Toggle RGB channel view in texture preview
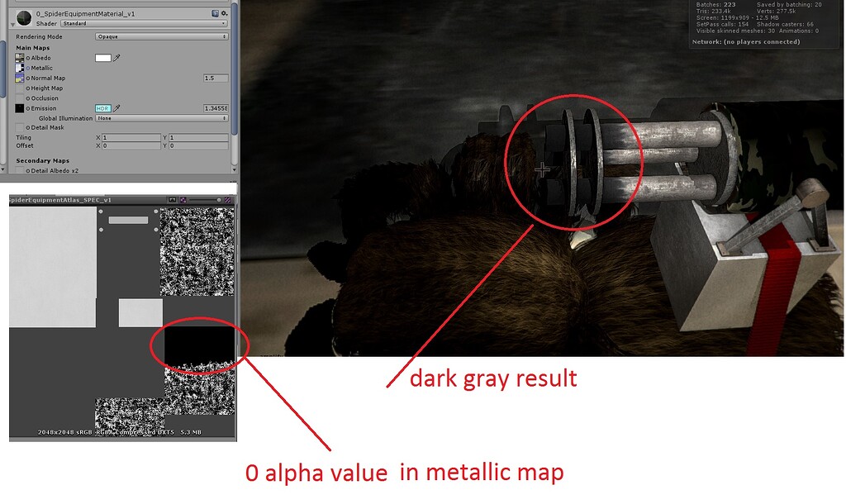 point(171,200)
